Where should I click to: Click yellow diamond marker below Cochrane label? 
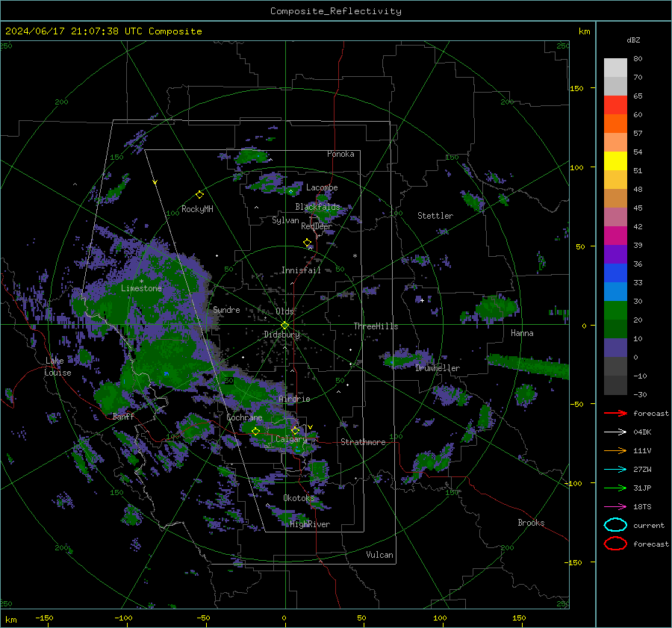256,432
